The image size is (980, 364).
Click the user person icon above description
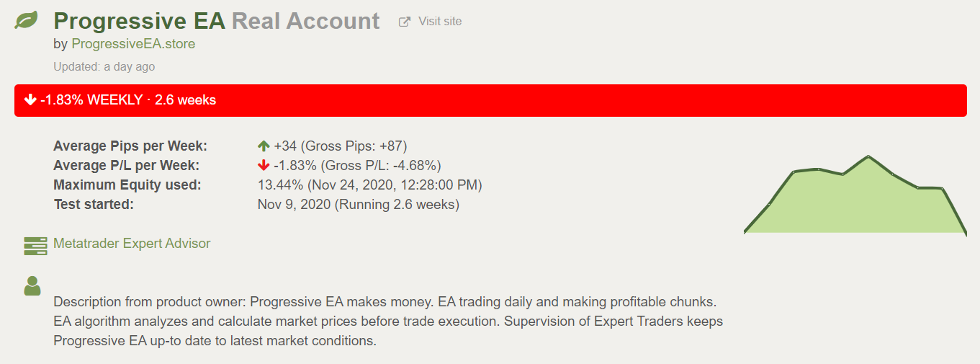32,285
